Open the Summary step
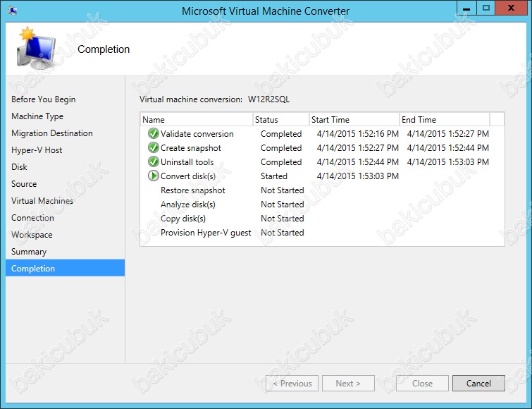 tap(29, 252)
